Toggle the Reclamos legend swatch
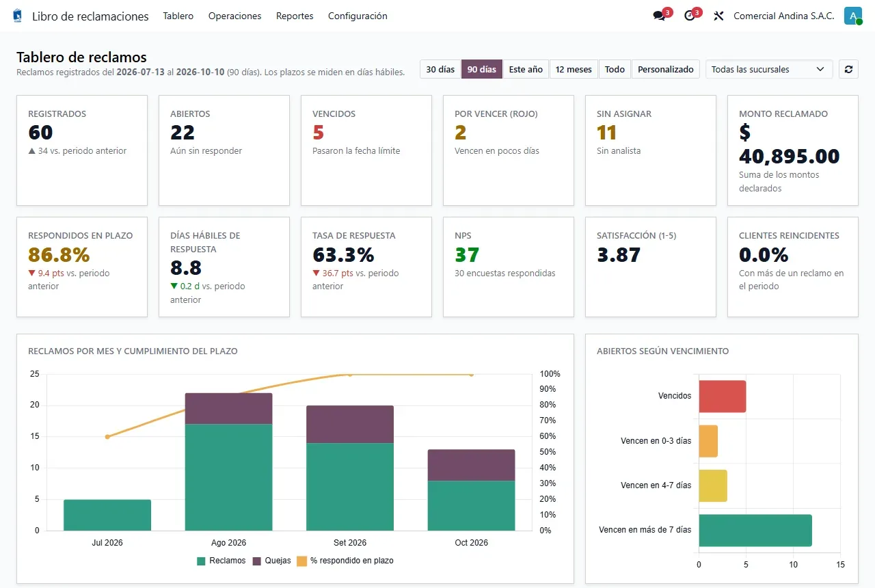 [x=201, y=561]
